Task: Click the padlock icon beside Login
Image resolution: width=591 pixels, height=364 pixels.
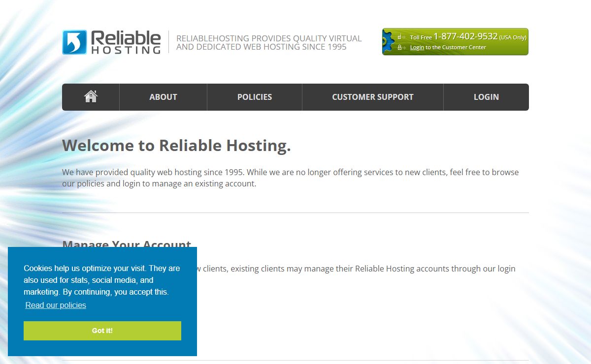Action: click(401, 48)
